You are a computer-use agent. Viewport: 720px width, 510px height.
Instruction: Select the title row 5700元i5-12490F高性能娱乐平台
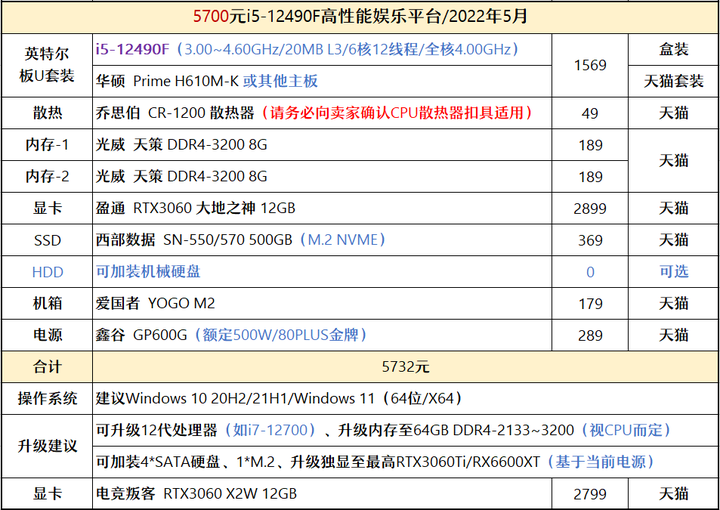360,17
